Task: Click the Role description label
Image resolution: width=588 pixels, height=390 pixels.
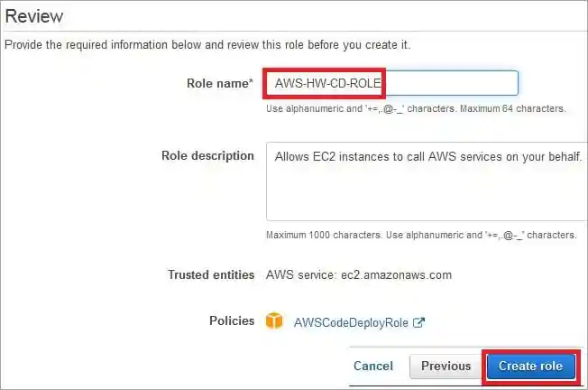Action: (x=207, y=155)
